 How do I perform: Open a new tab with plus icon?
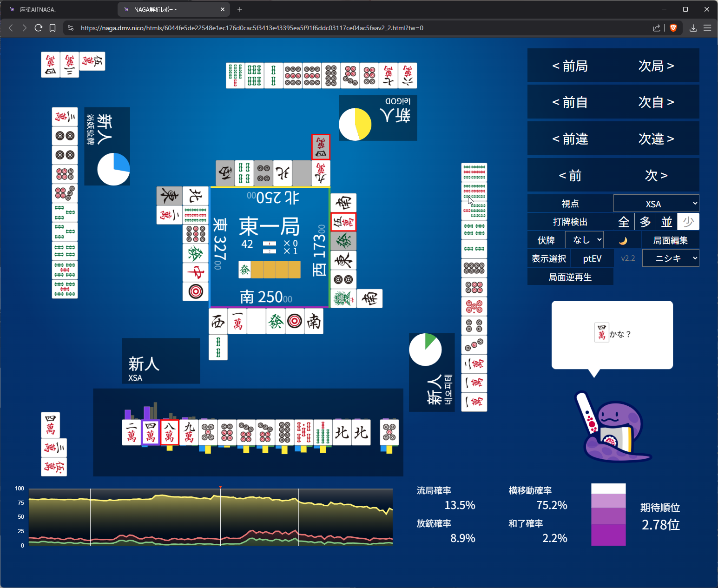click(240, 9)
